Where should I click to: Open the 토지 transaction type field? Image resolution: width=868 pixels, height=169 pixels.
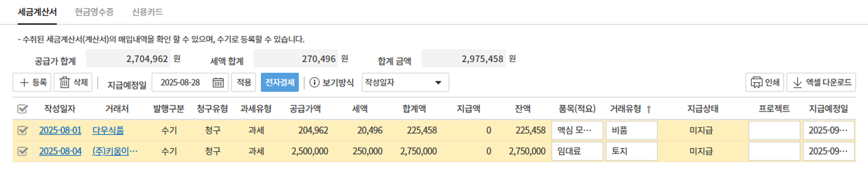tap(631, 151)
